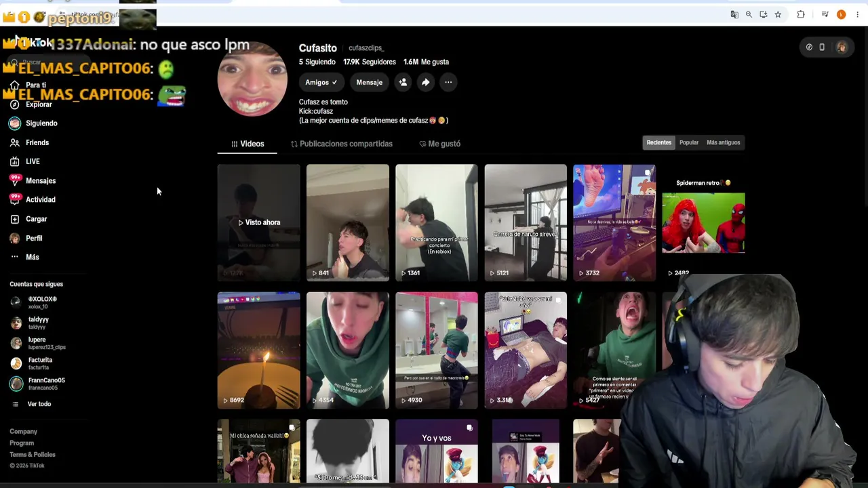Open the Spiderman retro video thumbnail

(x=703, y=222)
